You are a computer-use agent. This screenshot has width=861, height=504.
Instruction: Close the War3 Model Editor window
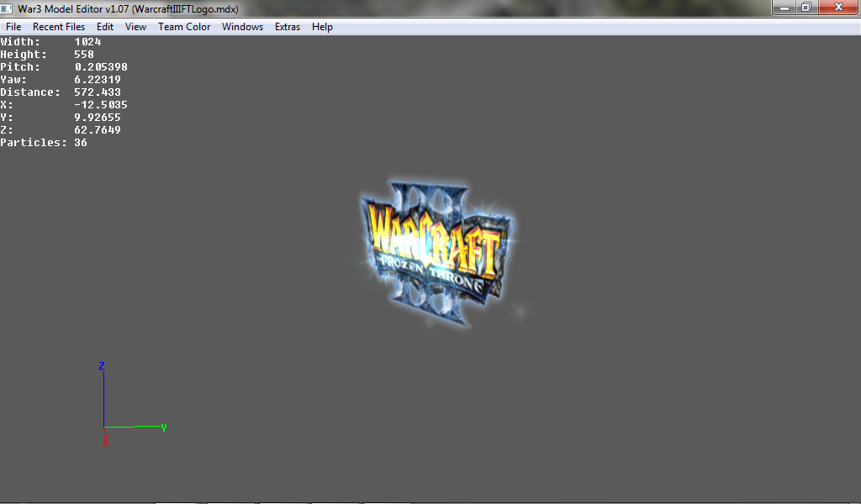click(x=838, y=8)
